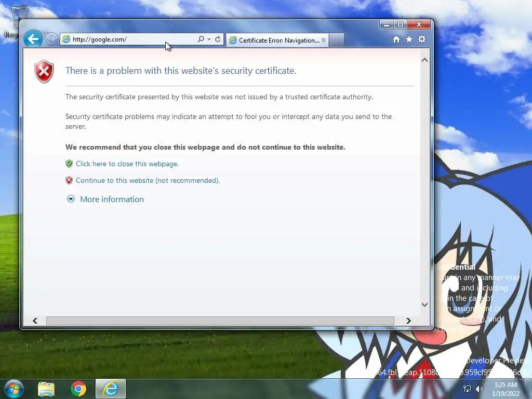Screen dimensions: 532x399
Task: Click the vertical scrollbar up arrow
Action: [x=424, y=60]
